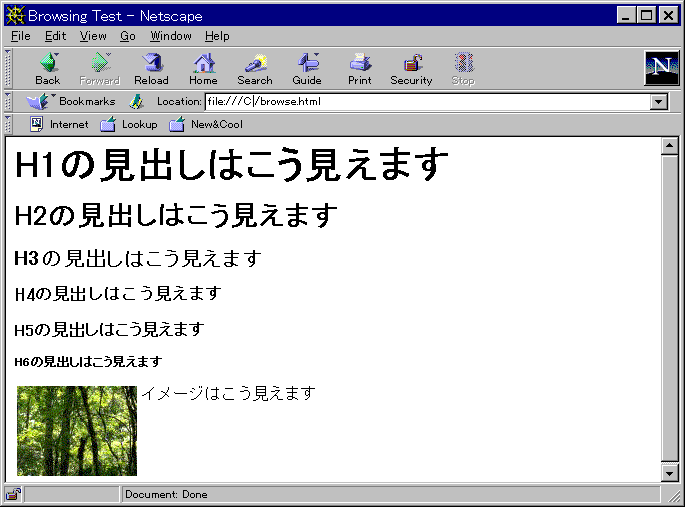
Task: Open the Edit menu
Action: 55,36
